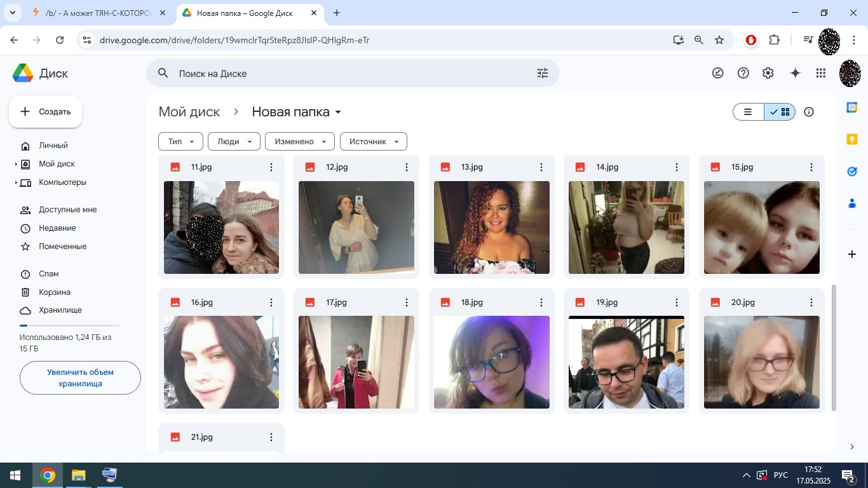Viewport: 868px width, 488px height.
Task: Get add-ons plus icon in side panel
Action: (x=852, y=254)
